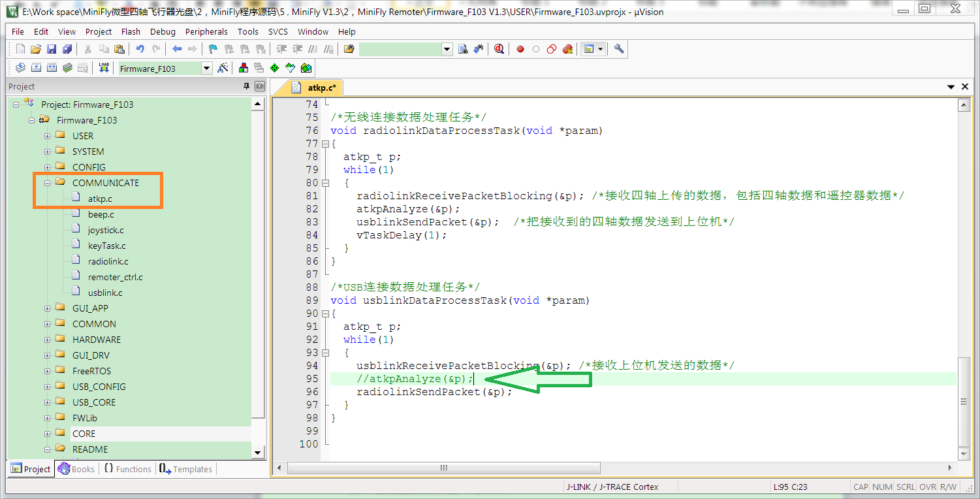Create a new file from the toolbar
Viewport: 980px width, 499px height.
[x=20, y=49]
